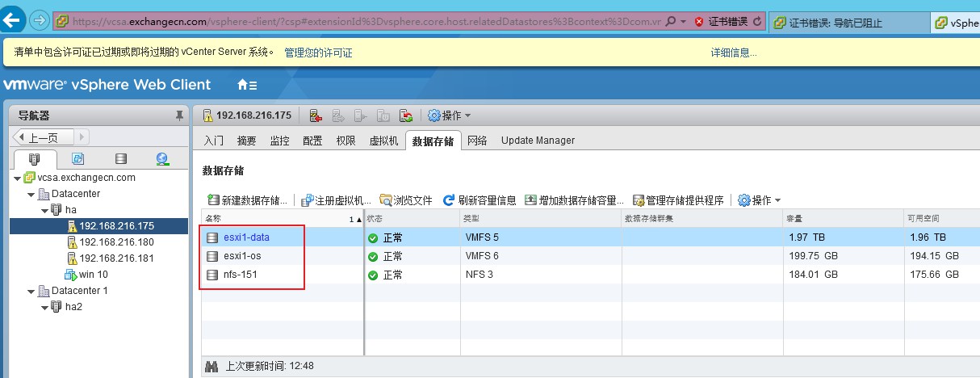The image size is (980, 378).
Task: Open the 权限 tab
Action: click(x=346, y=141)
